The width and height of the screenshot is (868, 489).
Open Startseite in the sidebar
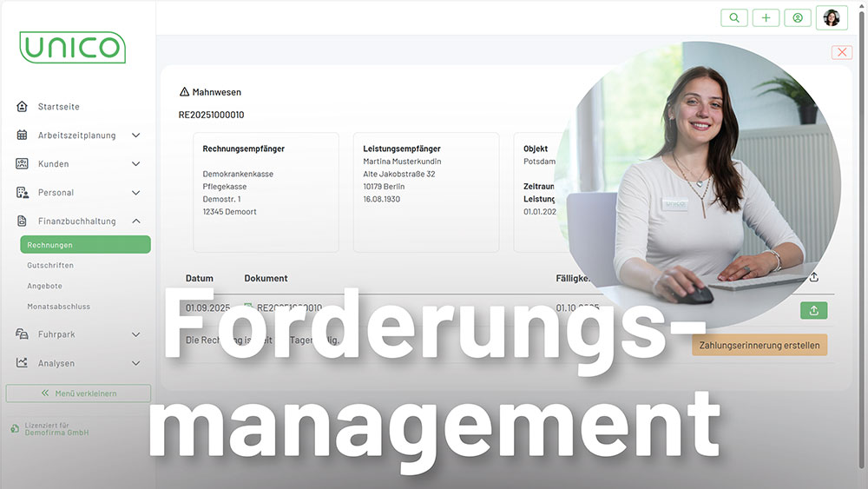59,106
